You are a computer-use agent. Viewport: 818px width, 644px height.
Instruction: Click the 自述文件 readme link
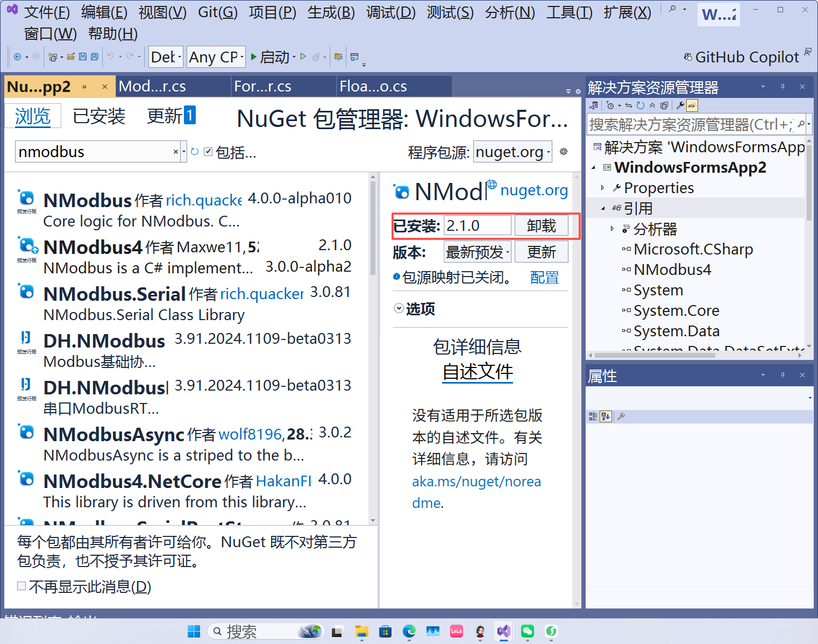[478, 371]
